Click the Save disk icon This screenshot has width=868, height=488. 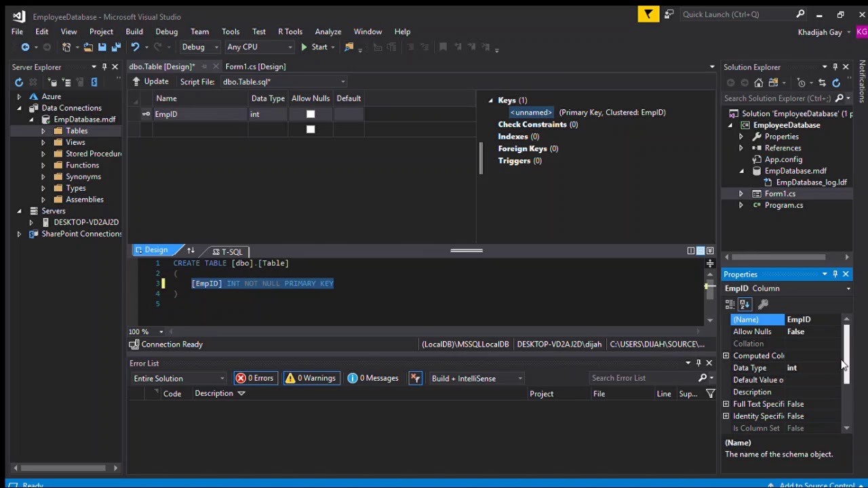point(102,47)
